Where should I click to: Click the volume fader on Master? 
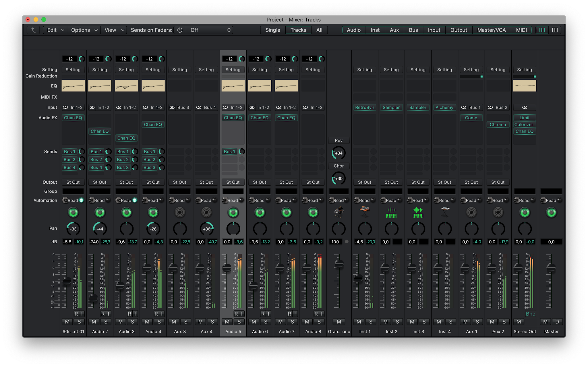coord(551,268)
